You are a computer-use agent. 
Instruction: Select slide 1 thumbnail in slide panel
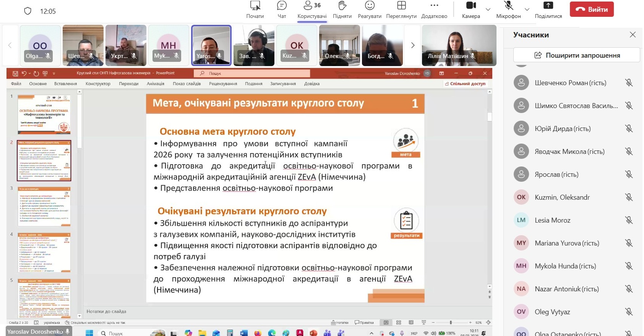click(x=44, y=115)
